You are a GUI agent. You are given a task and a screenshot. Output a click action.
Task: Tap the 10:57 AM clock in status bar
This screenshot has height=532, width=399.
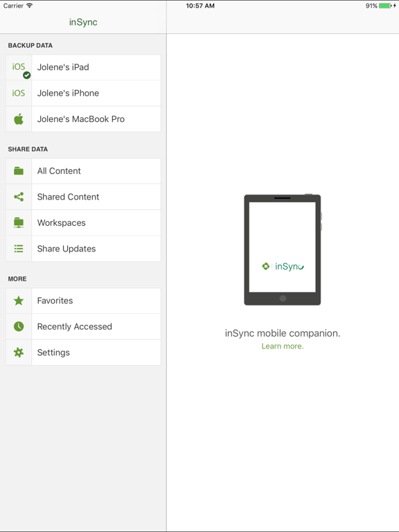[200, 6]
